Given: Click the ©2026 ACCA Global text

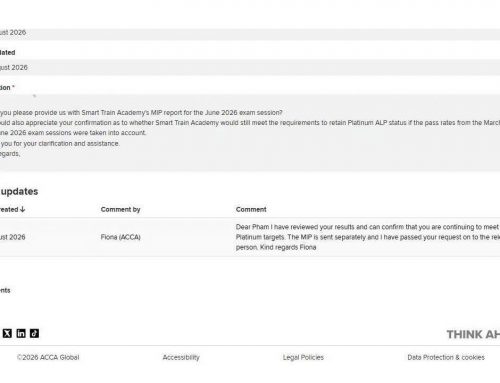Looking at the screenshot, I should coord(48,357).
